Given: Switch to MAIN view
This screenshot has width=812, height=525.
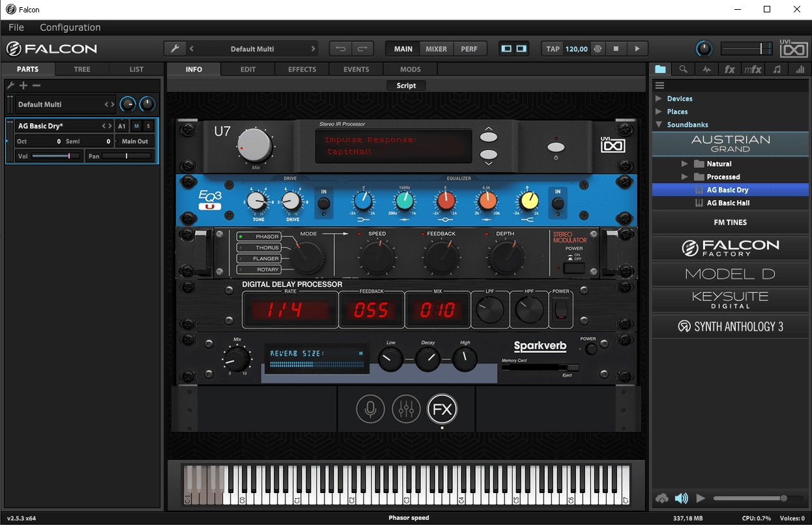Looking at the screenshot, I should point(403,49).
